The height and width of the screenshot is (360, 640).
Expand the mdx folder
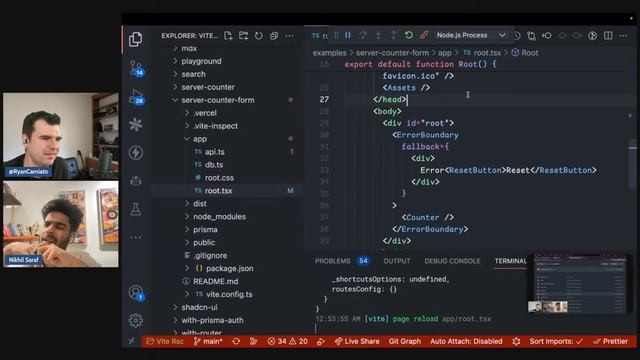(x=189, y=48)
